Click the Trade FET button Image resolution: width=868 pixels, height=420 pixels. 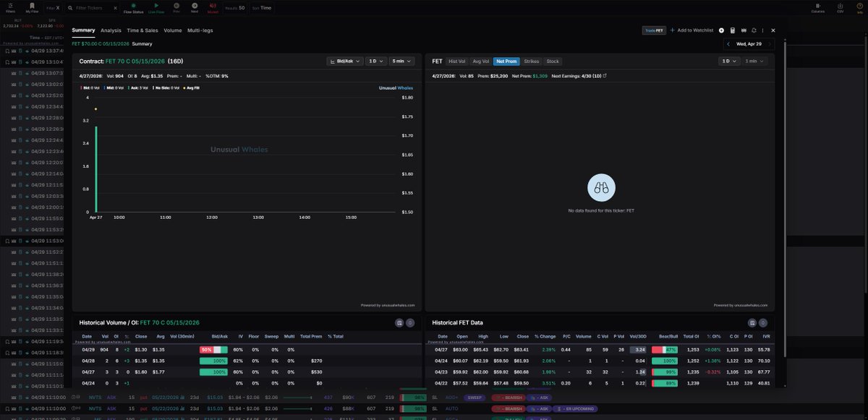pyautogui.click(x=654, y=30)
